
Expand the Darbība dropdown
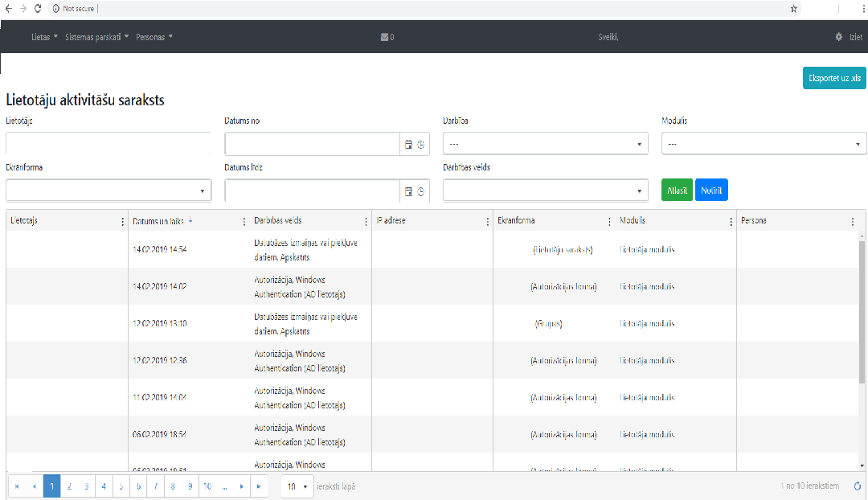545,144
